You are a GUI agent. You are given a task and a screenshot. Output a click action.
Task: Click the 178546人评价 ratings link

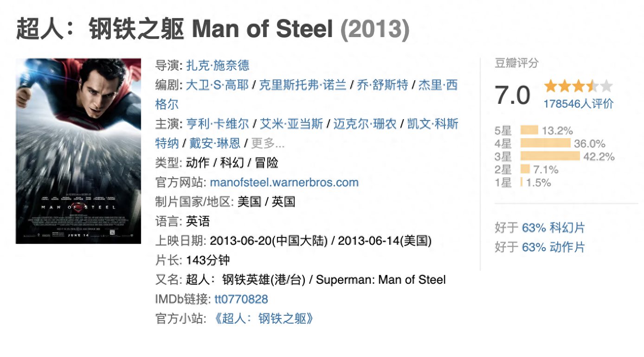[578, 103]
